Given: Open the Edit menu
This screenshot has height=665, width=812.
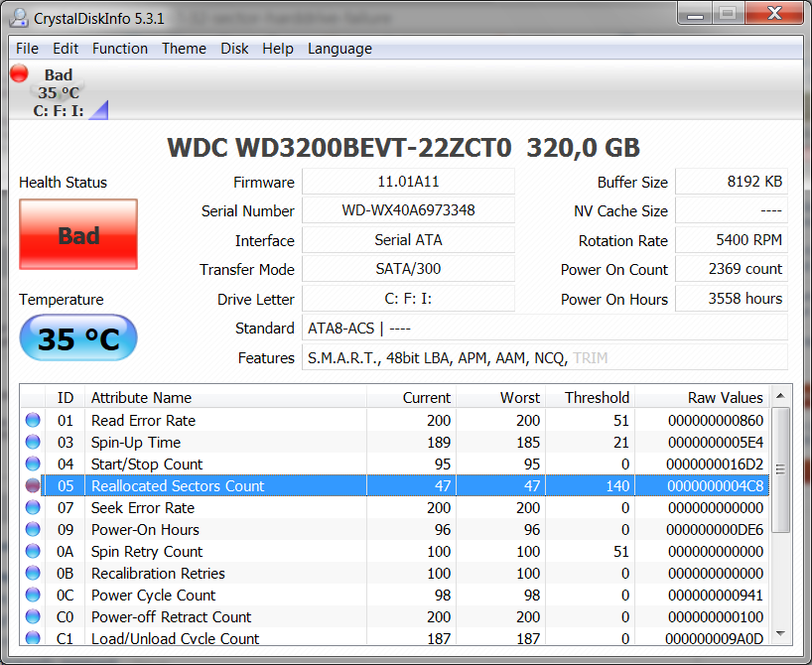Looking at the screenshot, I should point(66,49).
